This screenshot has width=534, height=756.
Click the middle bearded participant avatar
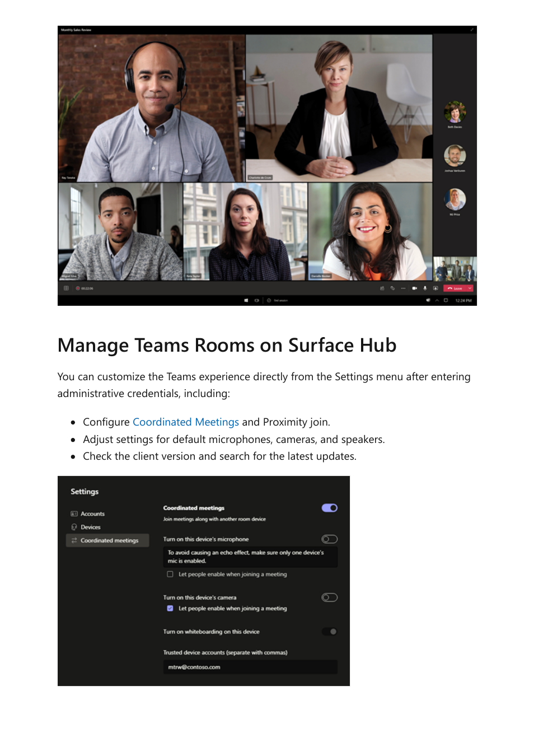(455, 155)
